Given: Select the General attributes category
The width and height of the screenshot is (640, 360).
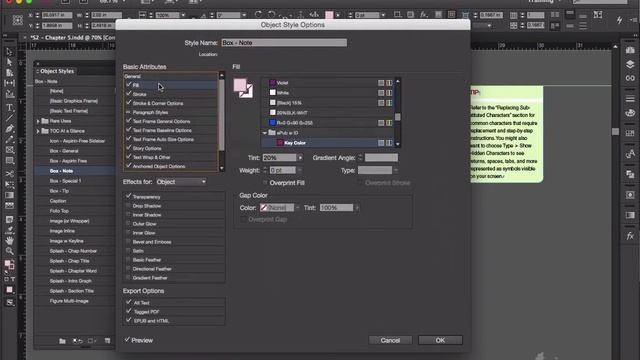Looking at the screenshot, I should click(x=170, y=76).
